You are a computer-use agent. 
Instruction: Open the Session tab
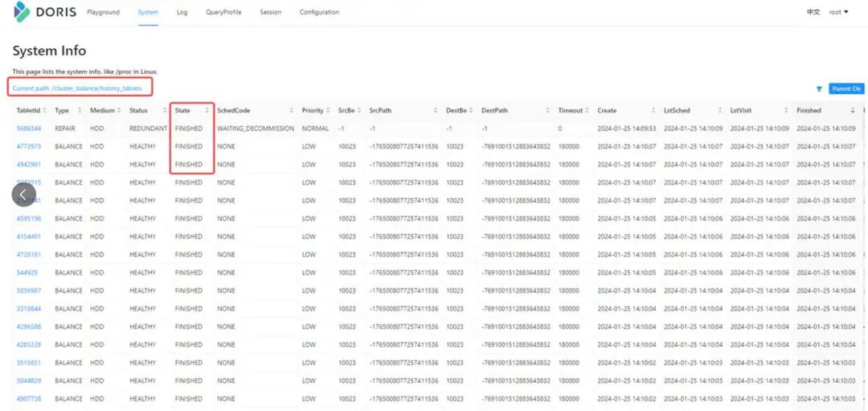[x=271, y=12]
